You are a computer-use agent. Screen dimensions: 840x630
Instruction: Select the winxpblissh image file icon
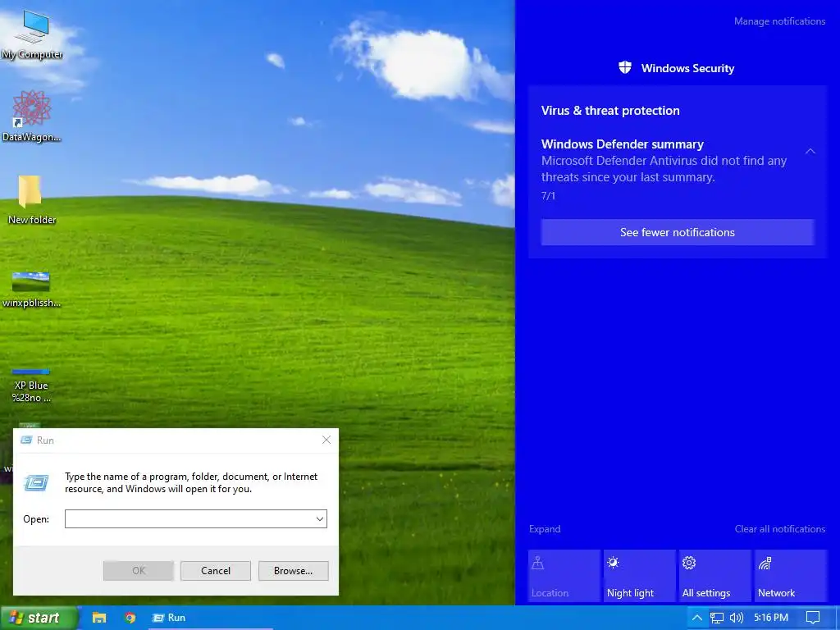click(31, 290)
